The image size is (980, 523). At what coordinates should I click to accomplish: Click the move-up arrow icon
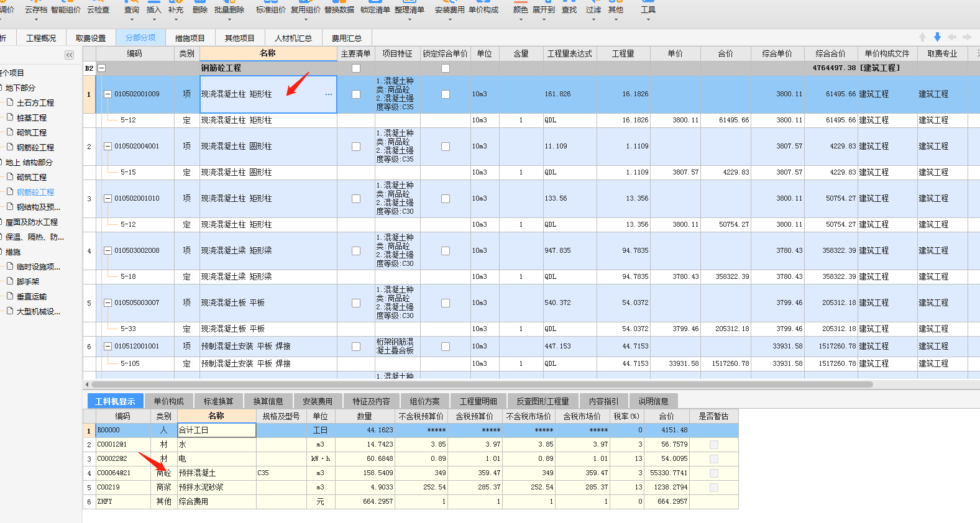[922, 37]
